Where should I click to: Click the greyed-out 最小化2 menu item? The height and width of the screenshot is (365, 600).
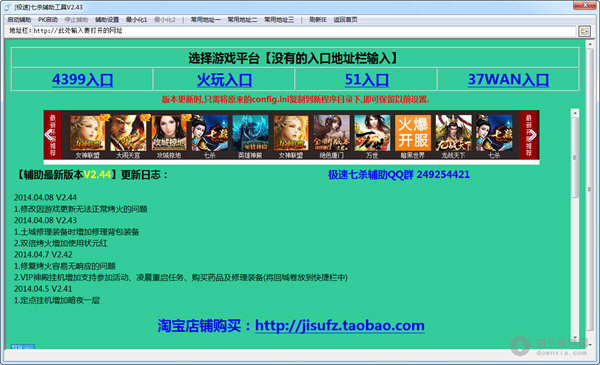click(165, 20)
